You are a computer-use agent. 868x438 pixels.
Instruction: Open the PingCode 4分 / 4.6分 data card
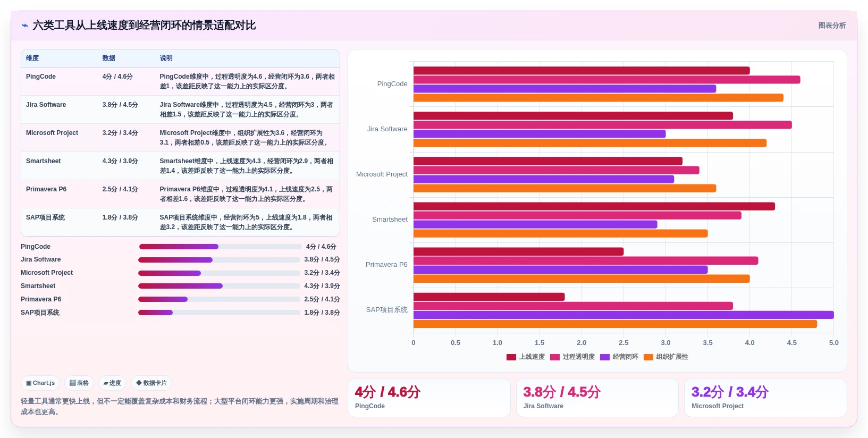[x=429, y=398]
